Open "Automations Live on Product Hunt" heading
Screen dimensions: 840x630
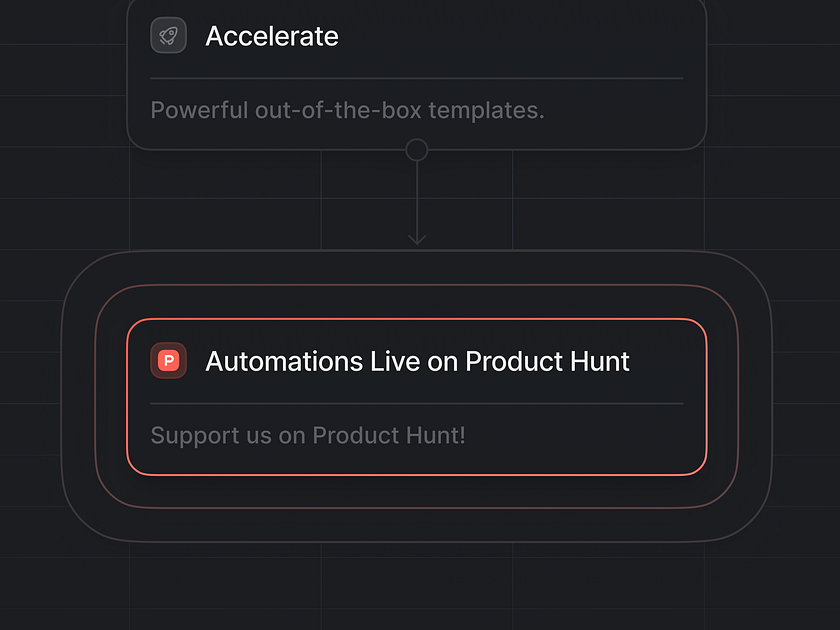(417, 361)
